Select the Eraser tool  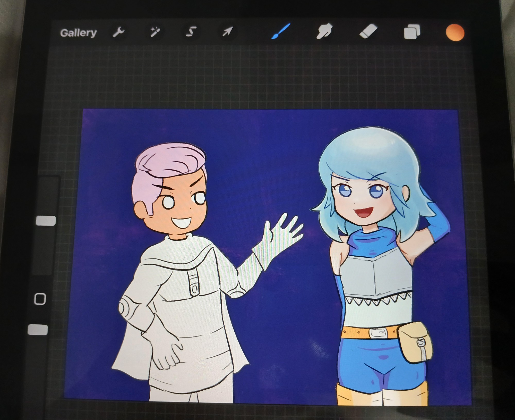coord(368,31)
